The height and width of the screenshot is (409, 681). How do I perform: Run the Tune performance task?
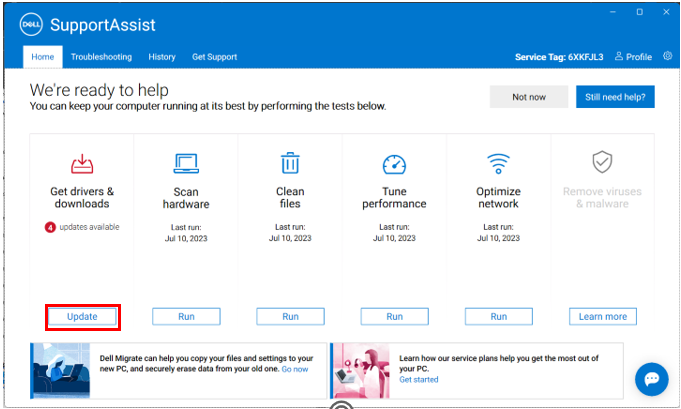click(x=394, y=317)
